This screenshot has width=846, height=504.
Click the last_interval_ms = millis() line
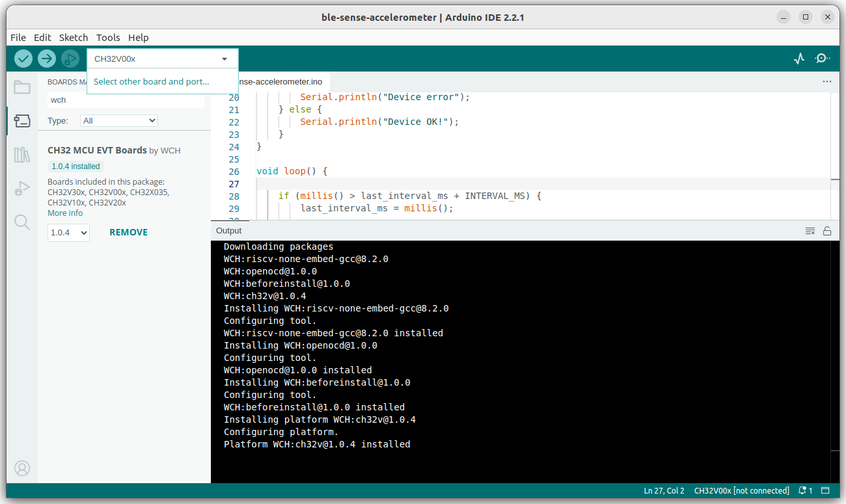(377, 208)
